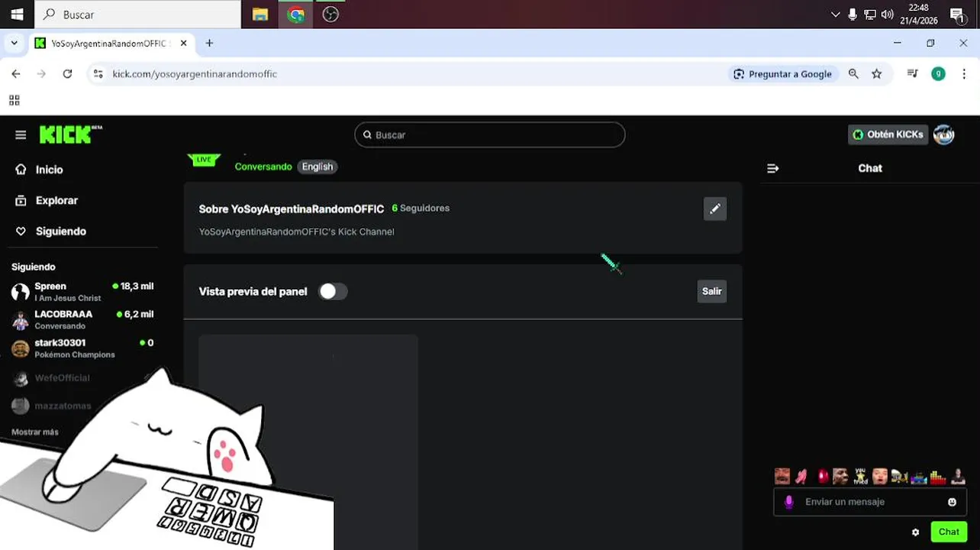Open OBS Studio from taskbar

[x=330, y=15]
